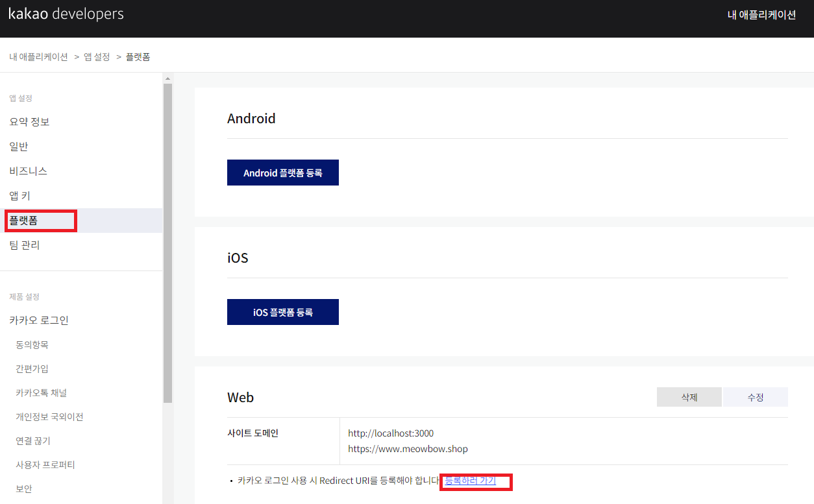Click the 제품 설정 sidebar section label
The height and width of the screenshot is (504, 814).
24,296
